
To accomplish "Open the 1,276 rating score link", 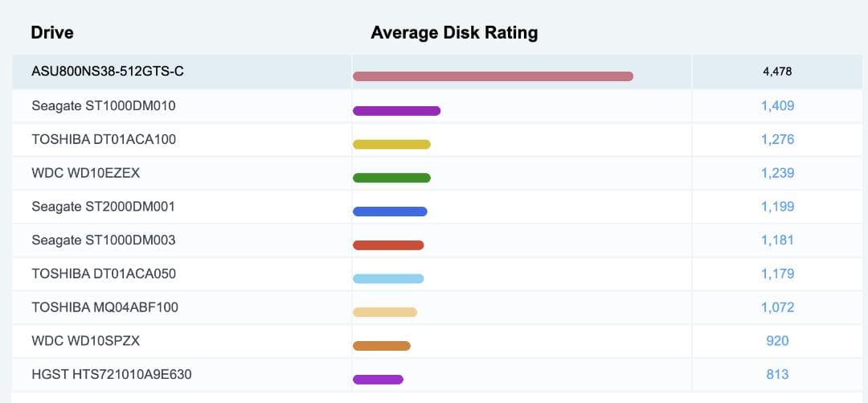I will click(777, 139).
